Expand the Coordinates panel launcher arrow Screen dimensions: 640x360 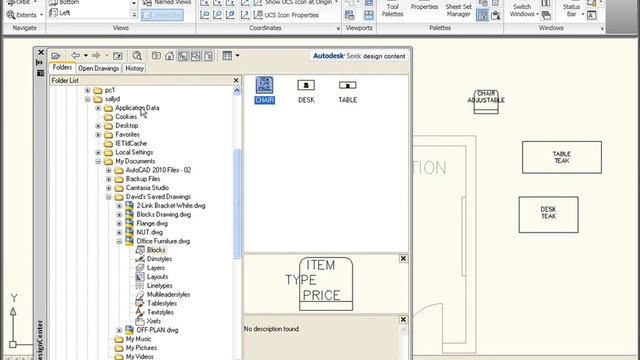[338, 29]
